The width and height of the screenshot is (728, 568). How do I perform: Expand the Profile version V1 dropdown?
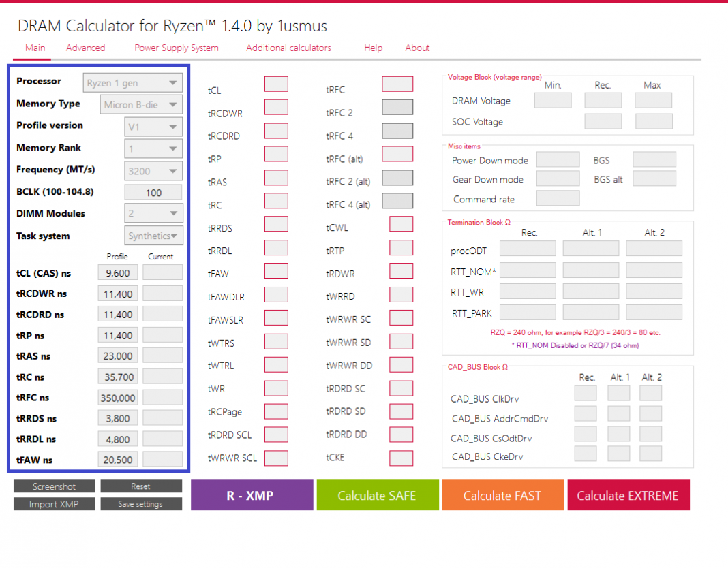(153, 126)
